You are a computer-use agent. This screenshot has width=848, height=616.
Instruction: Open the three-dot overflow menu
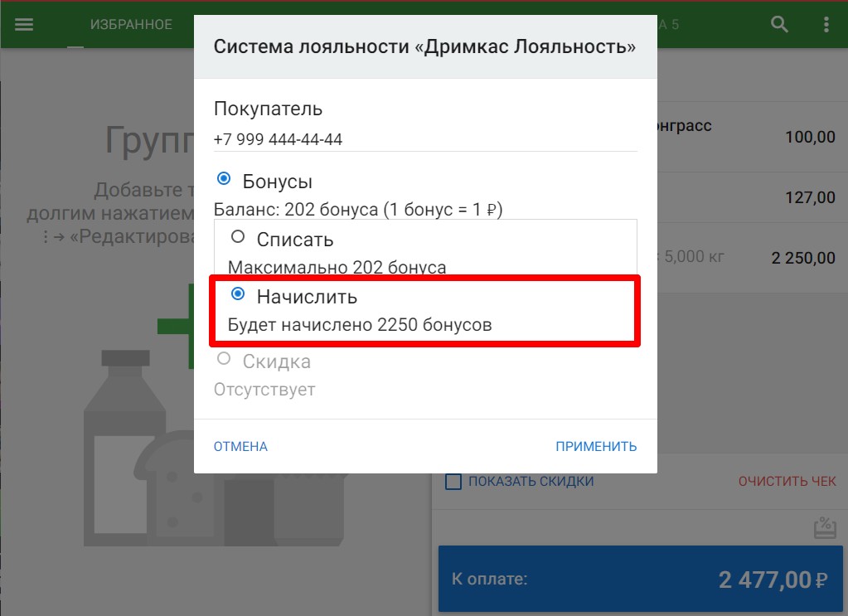pos(826,24)
